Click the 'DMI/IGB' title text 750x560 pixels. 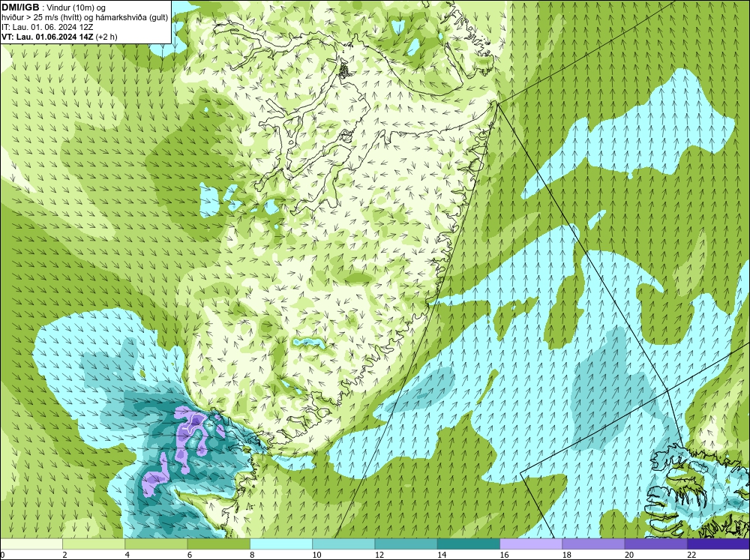pos(20,7)
